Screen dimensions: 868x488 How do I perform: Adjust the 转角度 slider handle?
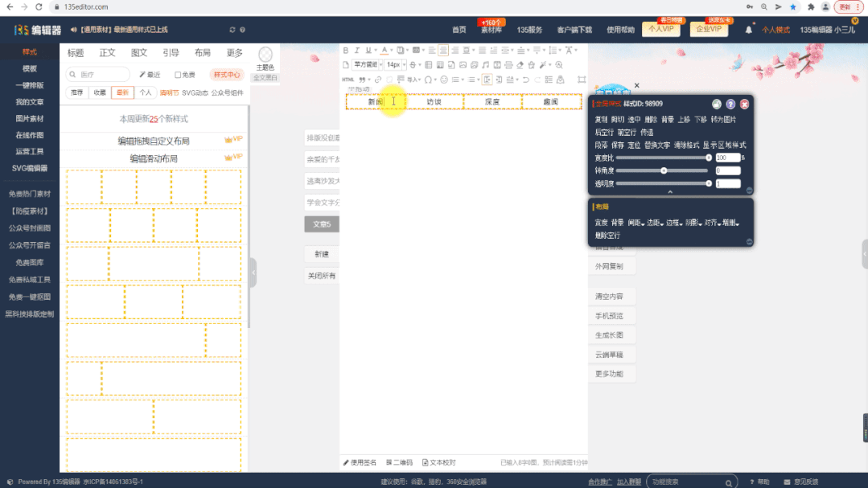pos(664,170)
